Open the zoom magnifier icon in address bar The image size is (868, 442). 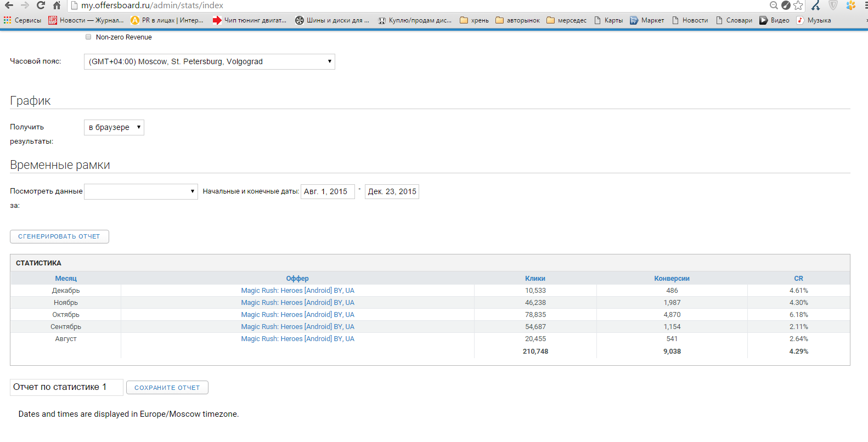click(x=774, y=5)
